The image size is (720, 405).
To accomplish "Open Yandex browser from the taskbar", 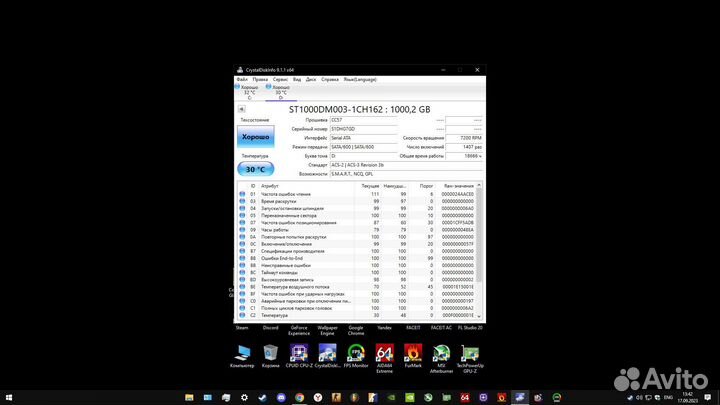I will click(318, 398).
